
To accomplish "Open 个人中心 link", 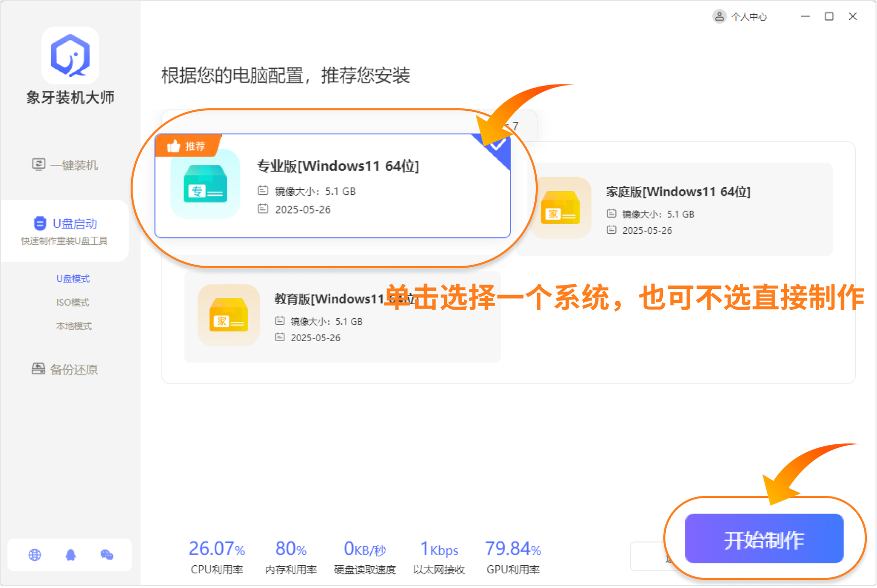I will point(749,17).
